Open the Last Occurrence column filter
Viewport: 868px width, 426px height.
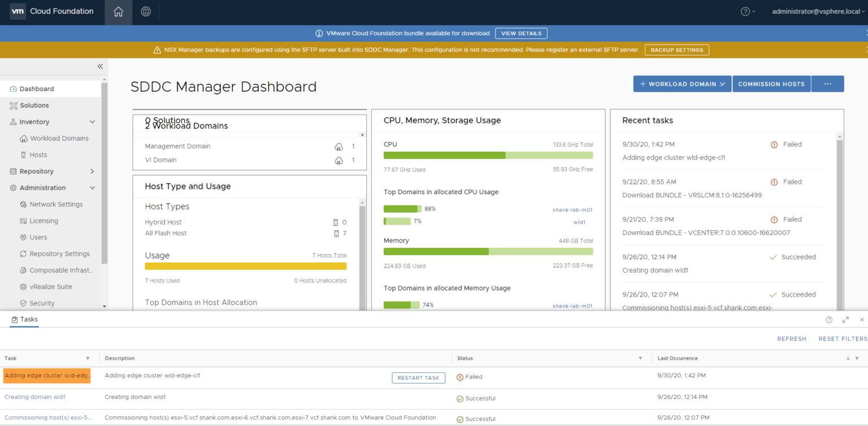(x=857, y=359)
